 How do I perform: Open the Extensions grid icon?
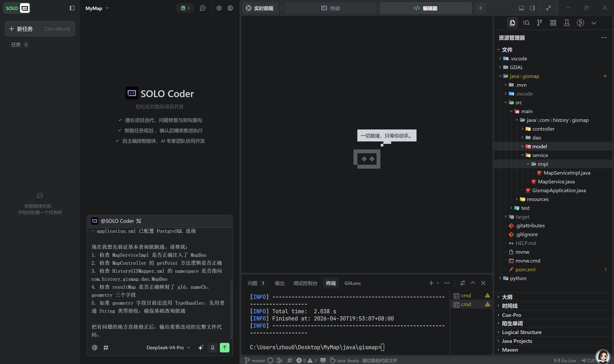tap(553, 23)
